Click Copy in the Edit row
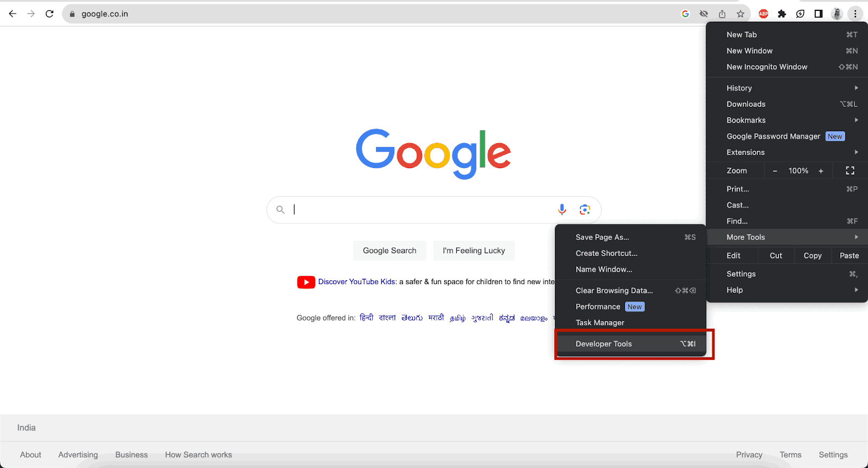This screenshot has height=468, width=868. click(813, 255)
